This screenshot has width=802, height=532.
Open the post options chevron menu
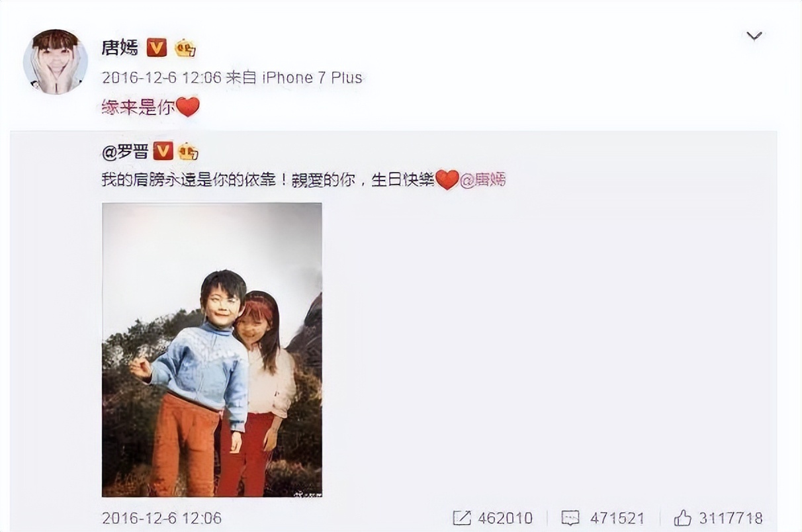[754, 36]
